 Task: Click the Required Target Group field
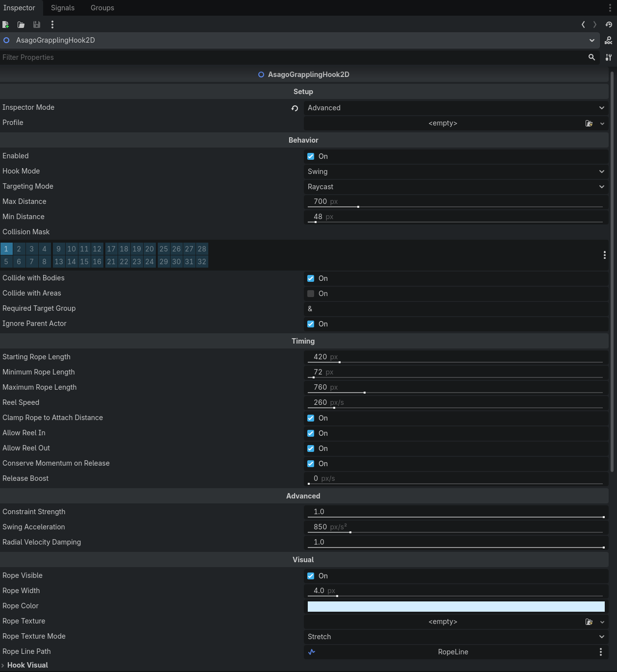[x=456, y=309]
